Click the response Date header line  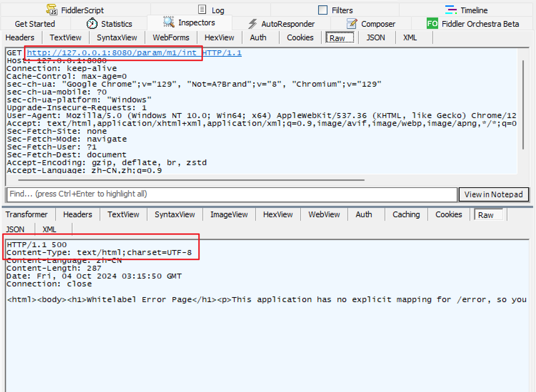point(94,276)
